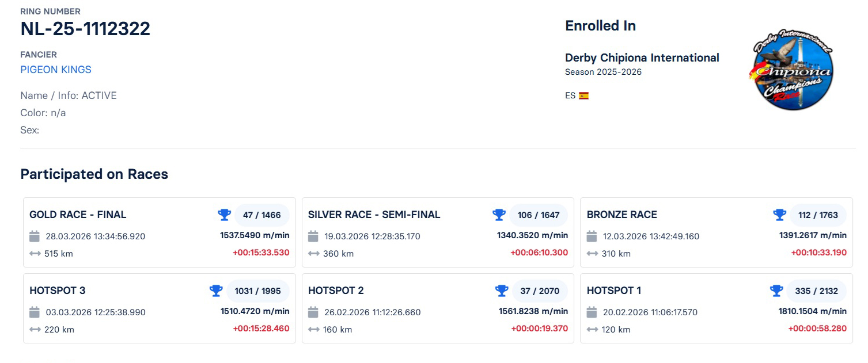Viewport: 868px width, 363px height.
Task: Click the Chipiona Champions Race logo
Action: click(793, 70)
